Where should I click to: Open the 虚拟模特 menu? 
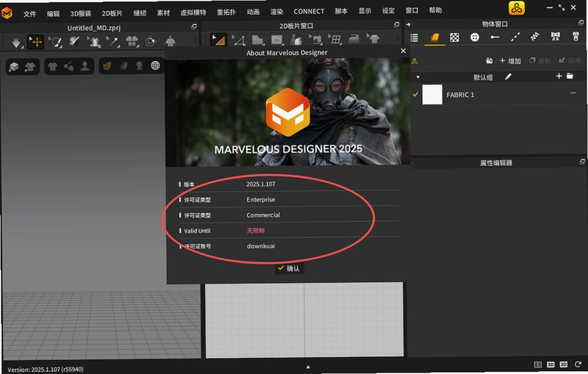[x=193, y=12]
